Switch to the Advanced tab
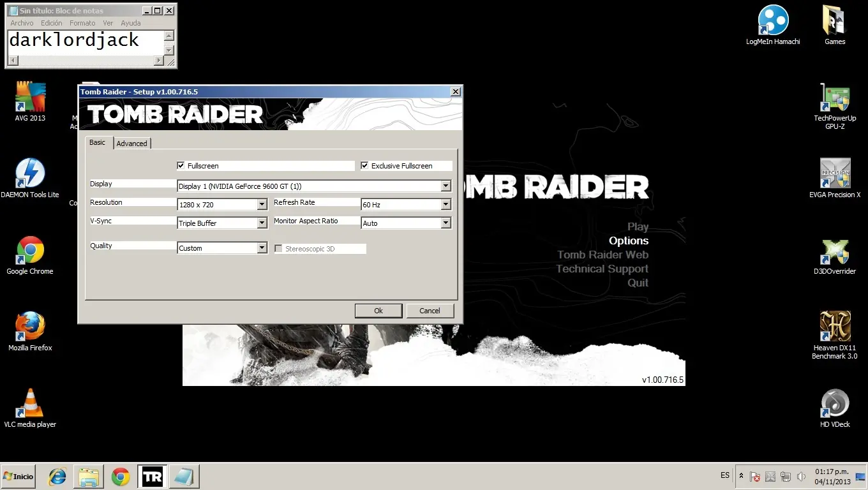This screenshot has width=868, height=490. tap(132, 144)
